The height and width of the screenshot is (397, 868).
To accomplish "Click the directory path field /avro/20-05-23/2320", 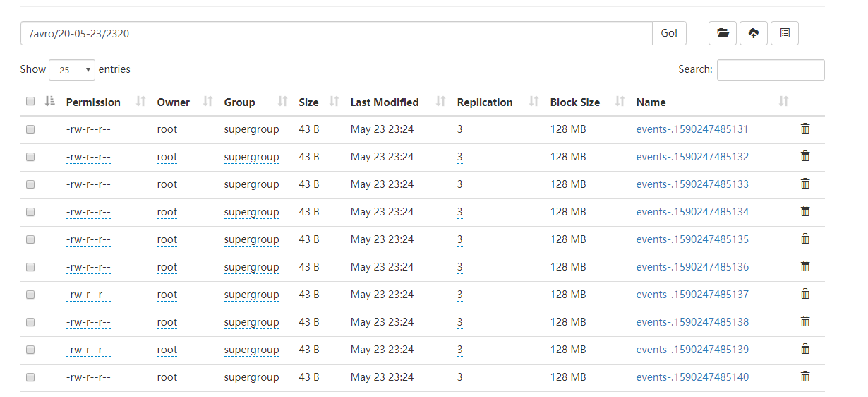I will point(337,33).
